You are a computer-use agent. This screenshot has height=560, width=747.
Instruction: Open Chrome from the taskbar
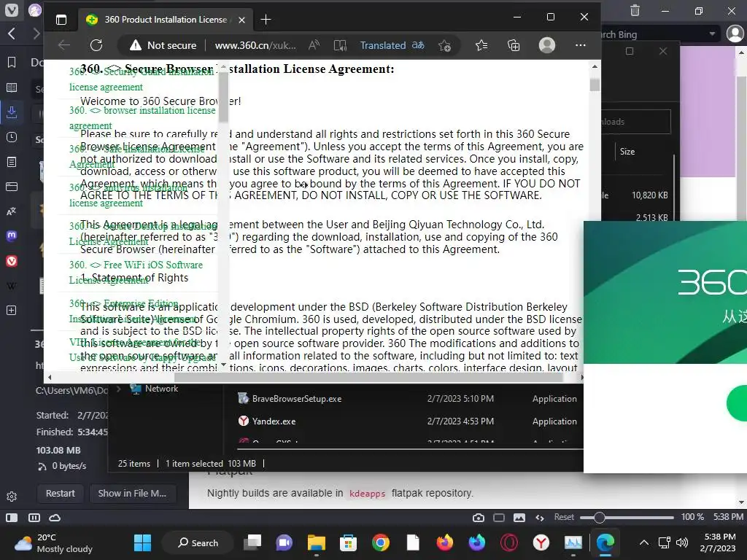coord(380,542)
